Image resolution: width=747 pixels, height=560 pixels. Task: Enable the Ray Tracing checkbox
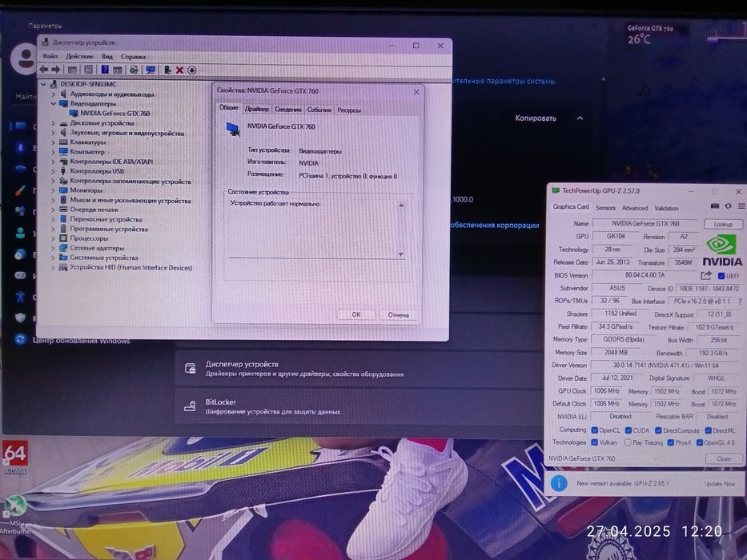(x=628, y=442)
